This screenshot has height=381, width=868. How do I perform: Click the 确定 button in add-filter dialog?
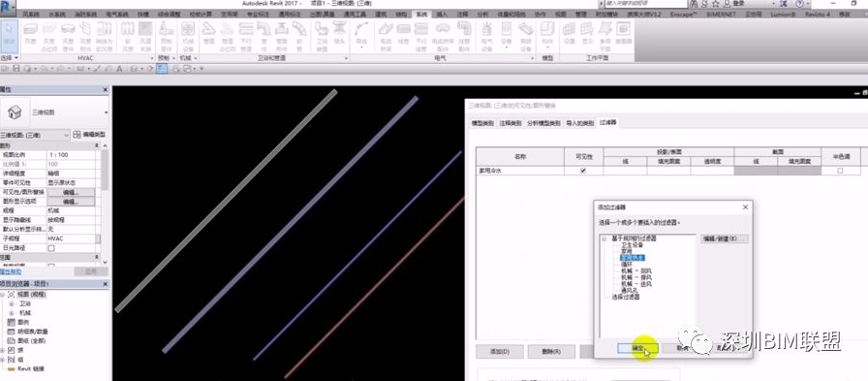pos(637,348)
